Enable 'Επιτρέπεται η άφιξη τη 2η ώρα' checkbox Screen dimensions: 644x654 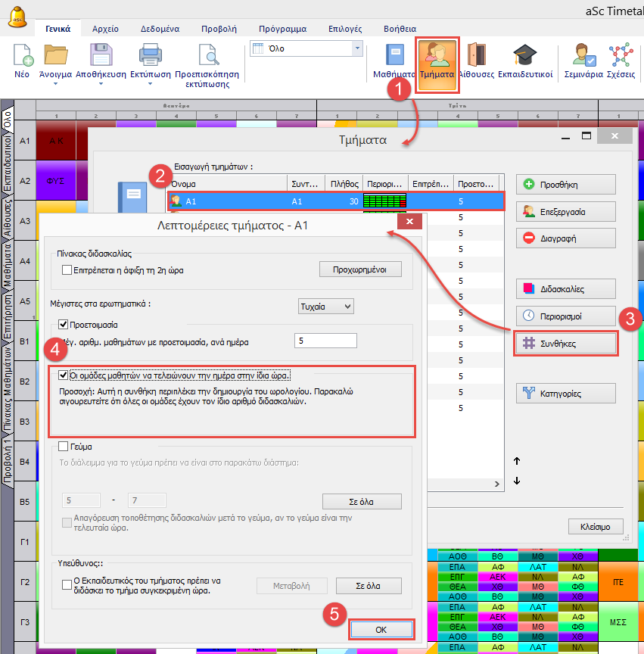click(67, 269)
